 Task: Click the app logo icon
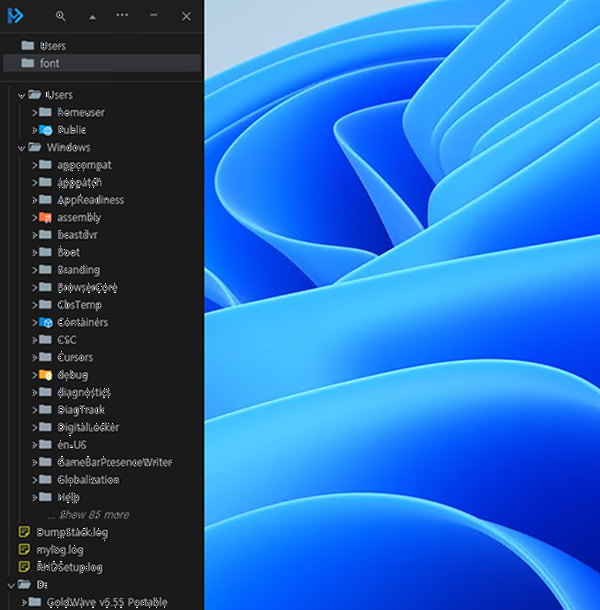point(15,16)
